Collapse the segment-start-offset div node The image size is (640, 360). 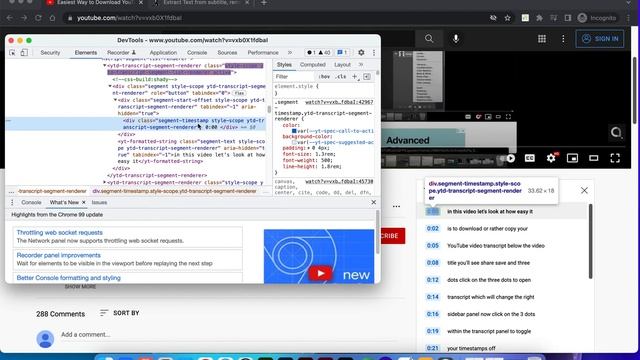click(x=115, y=100)
